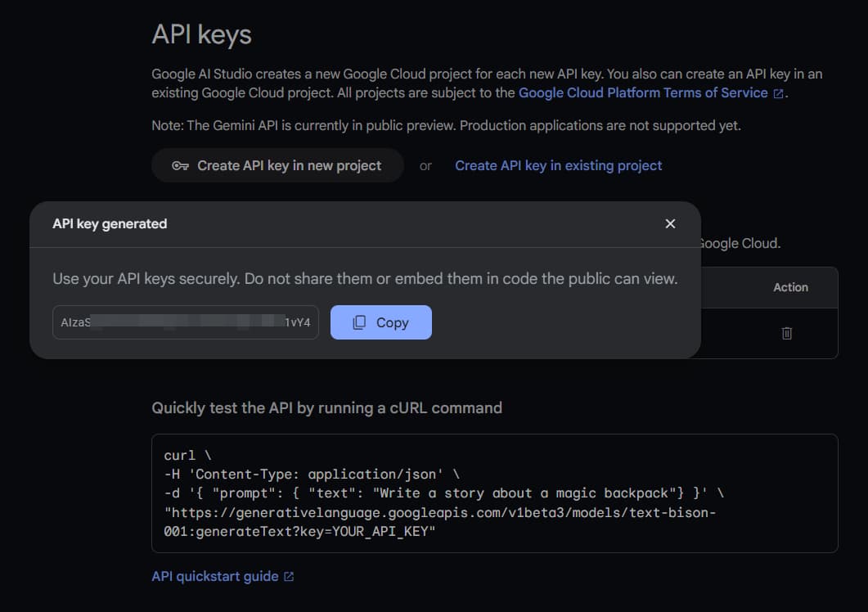868x612 pixels.
Task: Open the API quickstart guide
Action: 216,576
